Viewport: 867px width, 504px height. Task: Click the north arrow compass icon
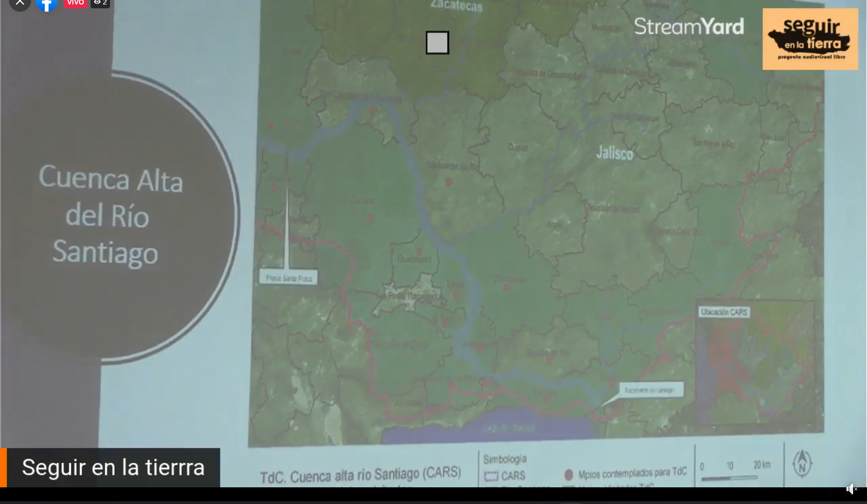(801, 463)
